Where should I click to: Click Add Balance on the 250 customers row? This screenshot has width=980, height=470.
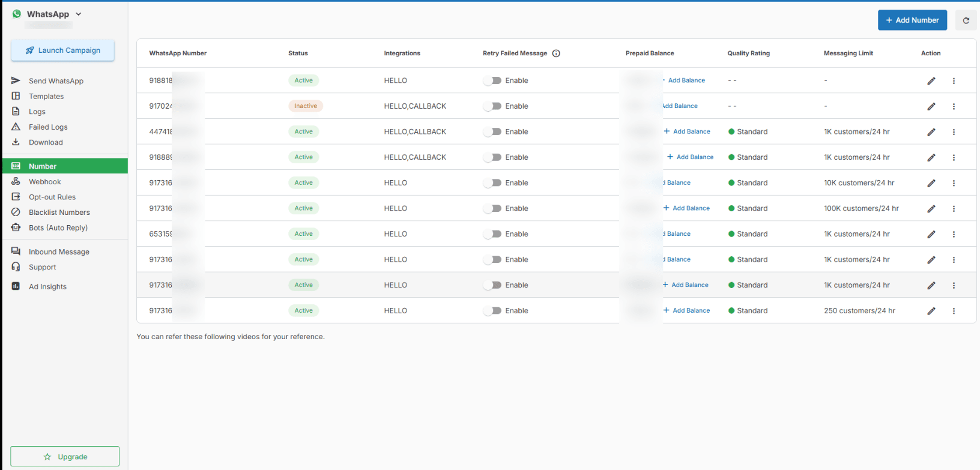[x=686, y=311]
